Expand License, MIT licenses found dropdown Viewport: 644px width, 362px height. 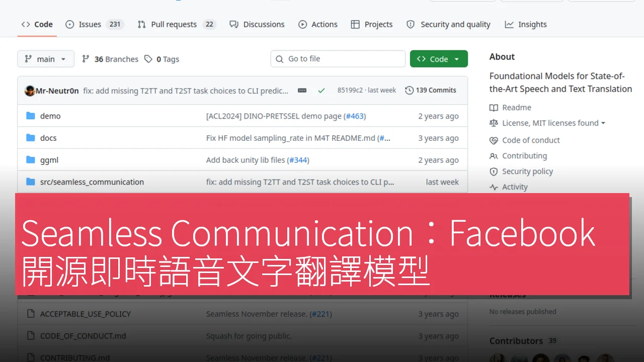tap(547, 123)
